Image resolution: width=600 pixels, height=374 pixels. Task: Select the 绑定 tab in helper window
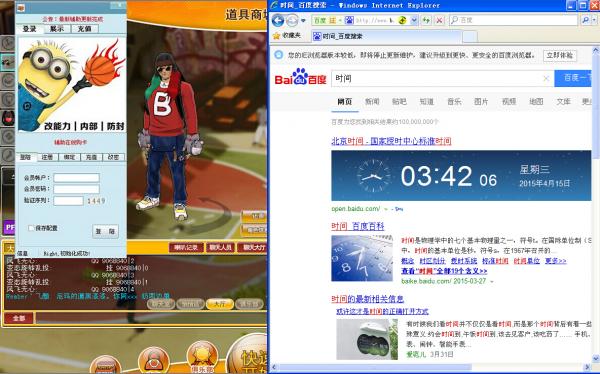[69, 157]
